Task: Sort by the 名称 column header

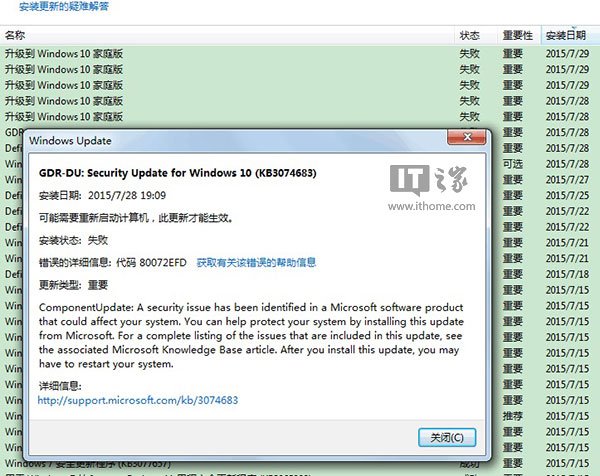Action: 15,35
